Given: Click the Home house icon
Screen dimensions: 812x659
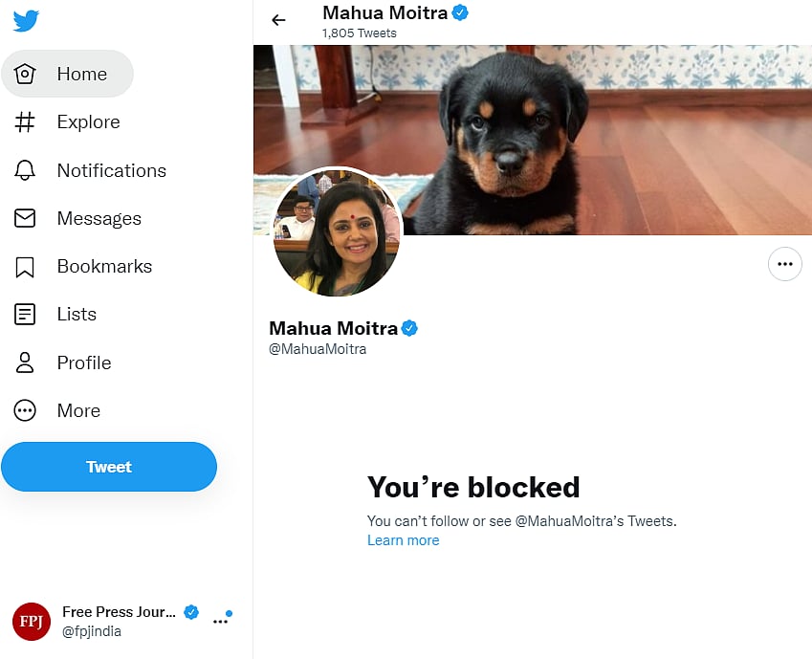Looking at the screenshot, I should pos(25,74).
